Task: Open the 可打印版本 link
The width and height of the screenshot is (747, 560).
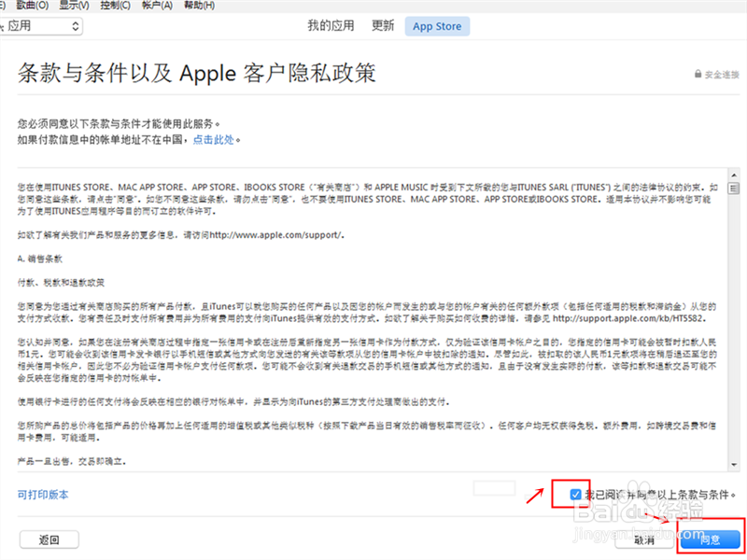Action: click(43, 495)
